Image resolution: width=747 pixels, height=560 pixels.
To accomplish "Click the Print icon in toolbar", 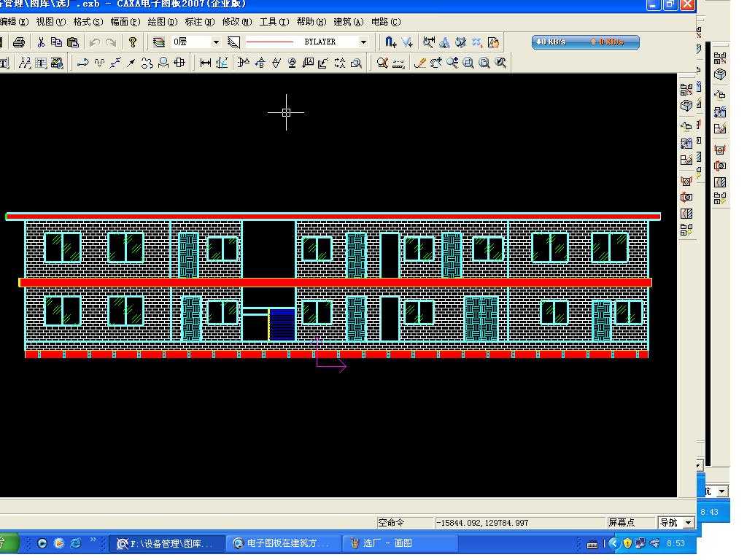I will pos(18,42).
